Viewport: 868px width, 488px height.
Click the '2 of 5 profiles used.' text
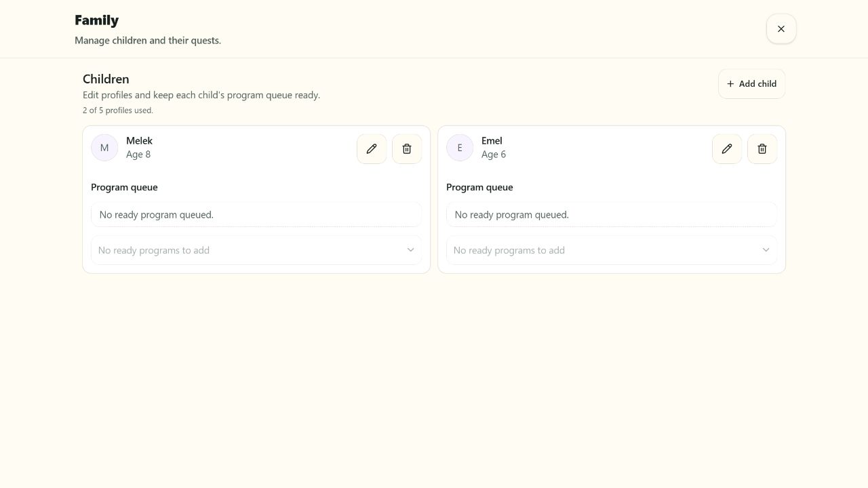coord(118,110)
